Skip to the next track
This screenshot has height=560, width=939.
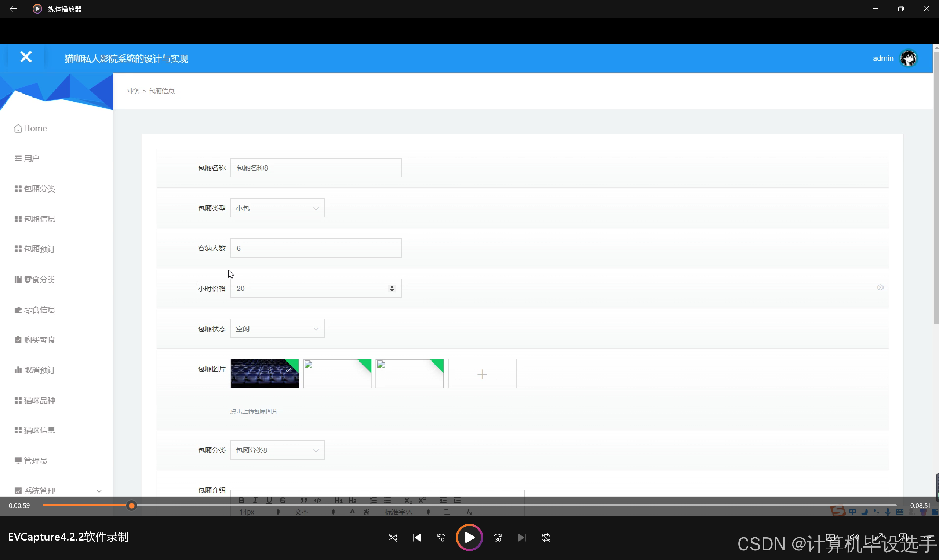[522, 538]
